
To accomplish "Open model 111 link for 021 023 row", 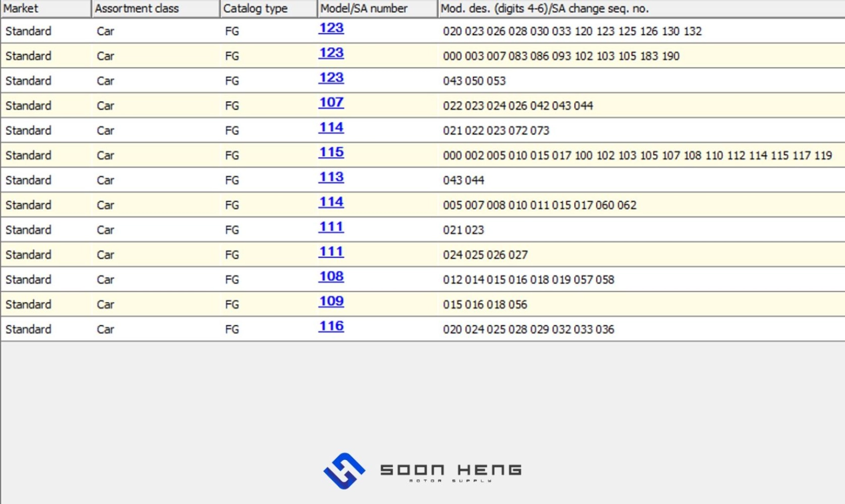I will tap(331, 227).
